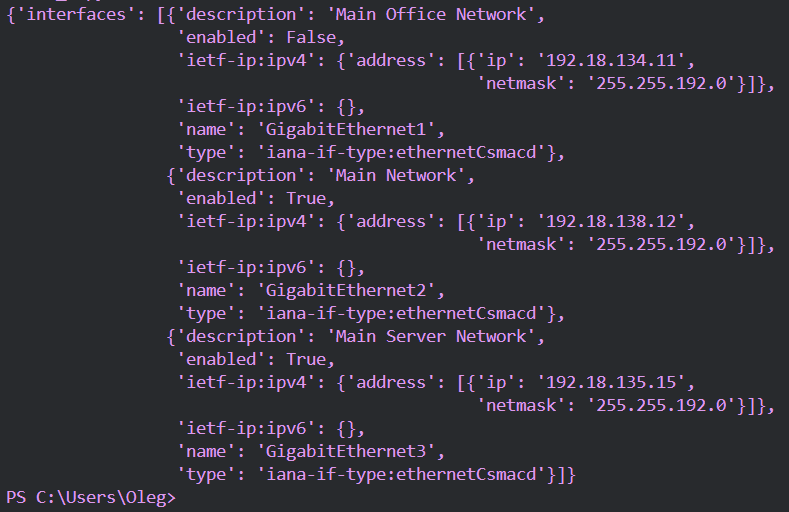Viewport: 789px width, 512px height.
Task: Click the GigabitEthernet2 interface name
Action: click(x=346, y=291)
